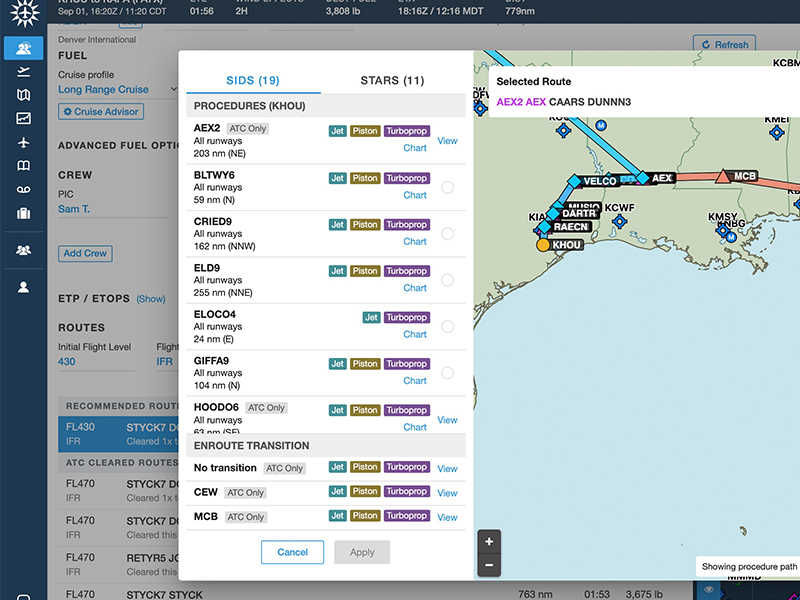Screen dimensions: 800x600
Task: Click the Refresh button
Action: tap(724, 45)
